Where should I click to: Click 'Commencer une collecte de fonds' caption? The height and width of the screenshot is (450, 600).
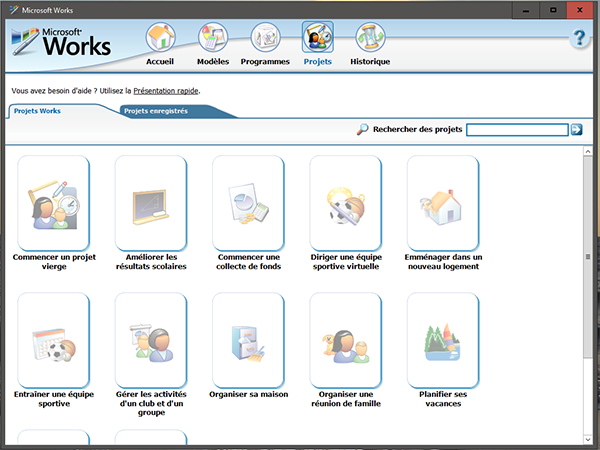point(248,262)
